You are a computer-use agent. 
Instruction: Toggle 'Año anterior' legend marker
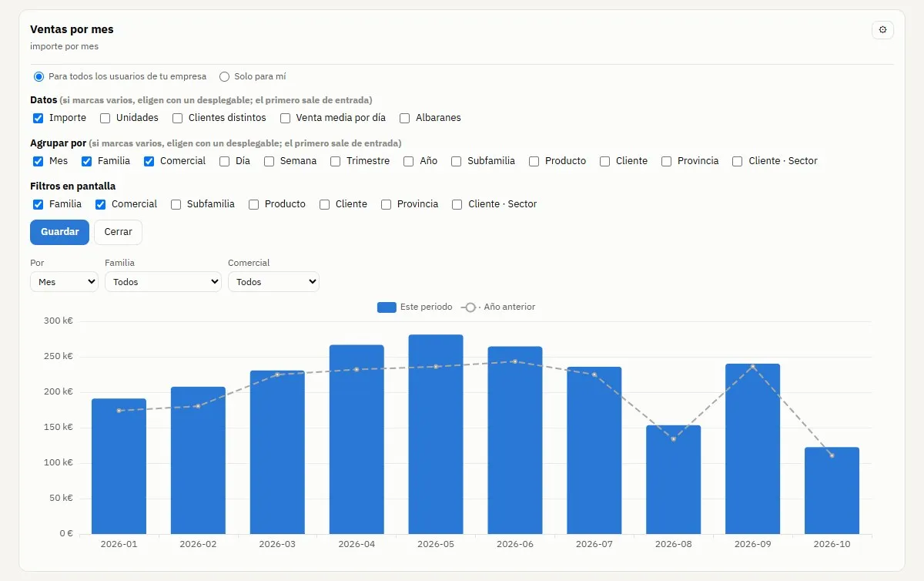click(470, 307)
